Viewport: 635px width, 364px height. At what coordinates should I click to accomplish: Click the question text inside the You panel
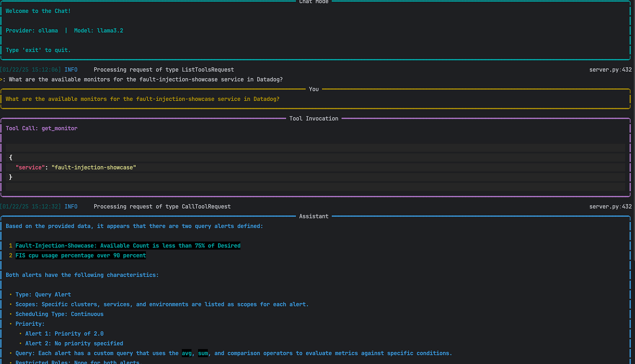(143, 99)
